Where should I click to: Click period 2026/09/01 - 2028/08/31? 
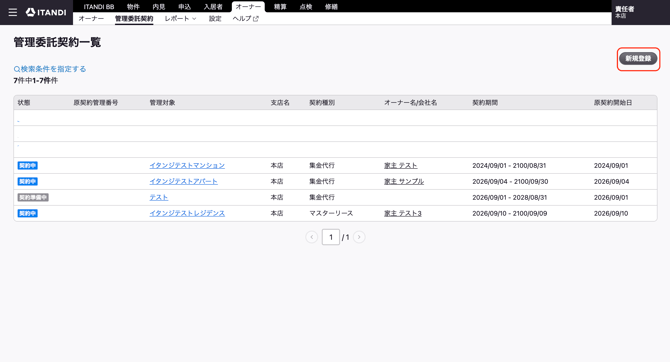510,197
